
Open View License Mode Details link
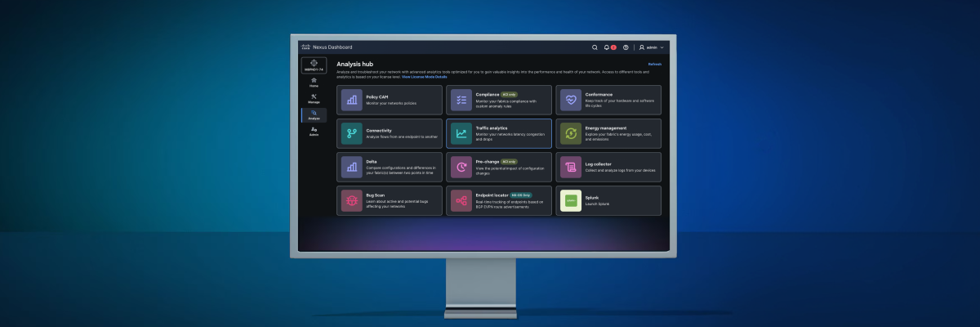tap(425, 76)
